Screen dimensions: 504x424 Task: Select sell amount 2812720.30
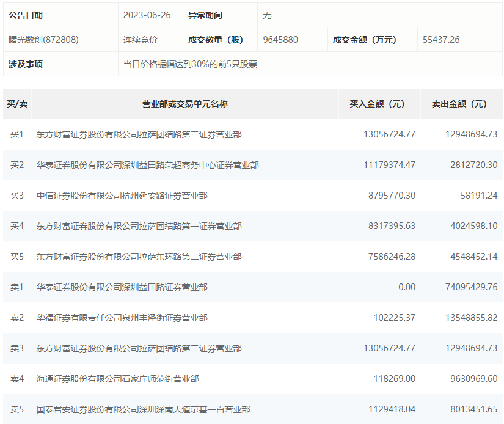[474, 164]
